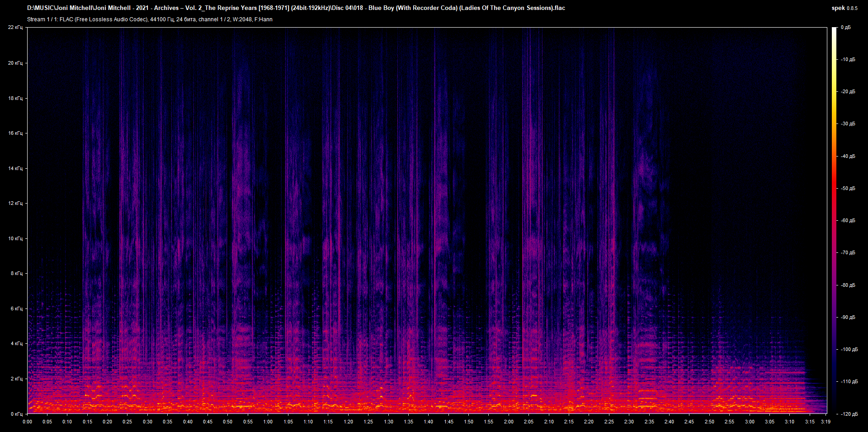Viewport: 868px width, 432px height.
Task: Click the 22 кГц frequency axis label
Action: coord(16,28)
